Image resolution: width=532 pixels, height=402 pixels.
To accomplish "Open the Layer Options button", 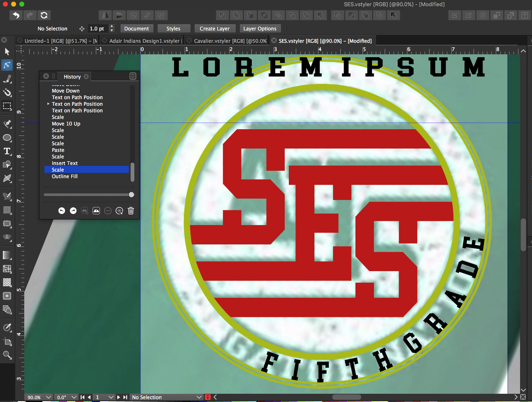I will (260, 28).
